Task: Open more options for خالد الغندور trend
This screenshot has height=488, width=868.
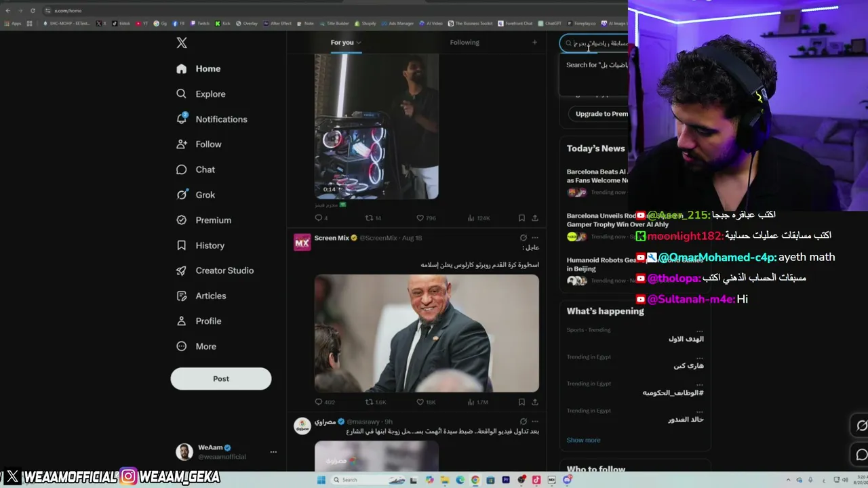Action: tap(699, 411)
